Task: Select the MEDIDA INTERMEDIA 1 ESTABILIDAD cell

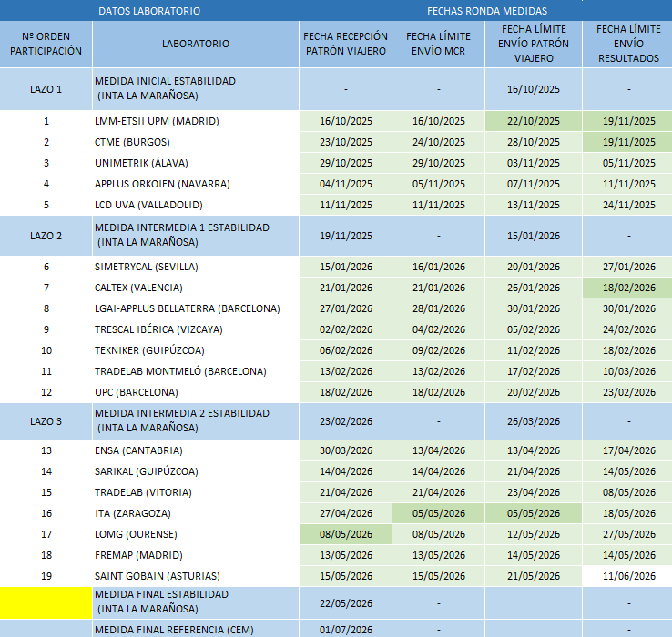Action: (x=196, y=236)
